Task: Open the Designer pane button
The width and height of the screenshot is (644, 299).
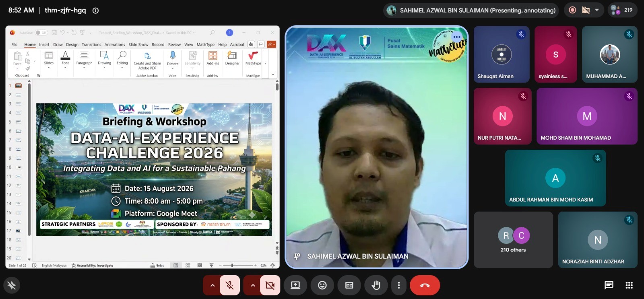Action: (x=232, y=58)
